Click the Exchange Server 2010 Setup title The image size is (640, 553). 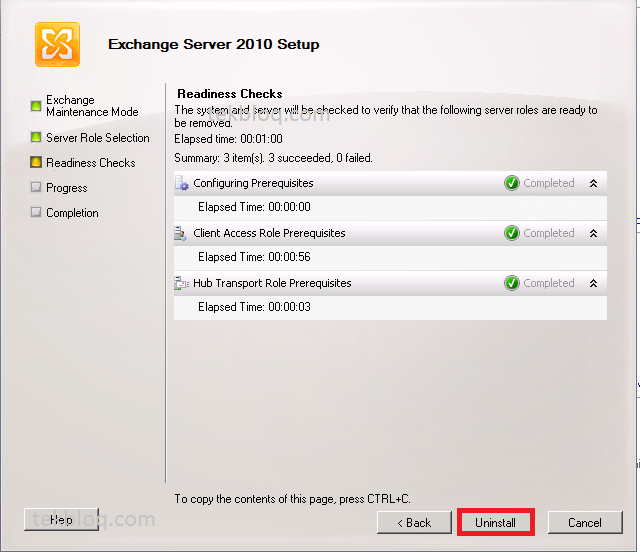[213, 44]
